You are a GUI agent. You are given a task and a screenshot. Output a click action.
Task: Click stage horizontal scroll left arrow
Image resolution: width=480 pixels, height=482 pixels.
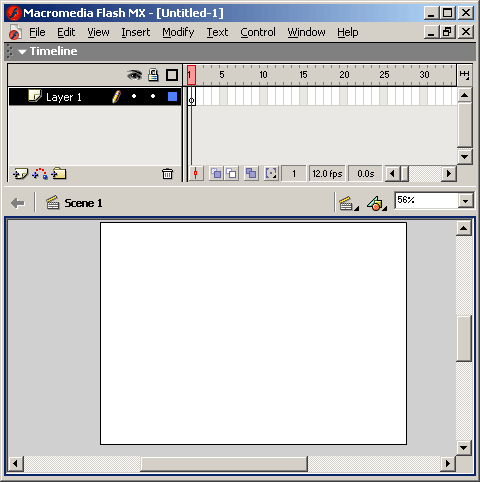tap(15, 463)
